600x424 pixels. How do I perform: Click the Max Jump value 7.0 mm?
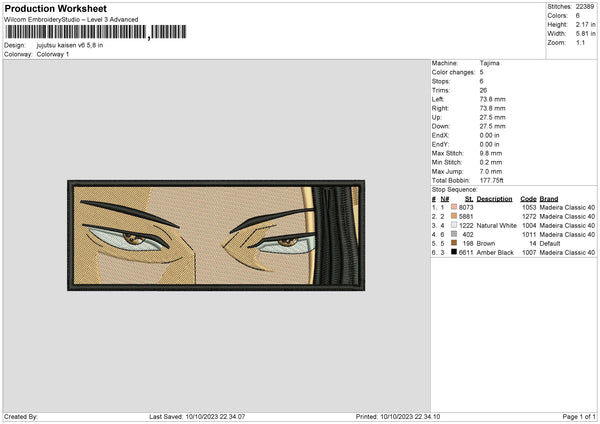(491, 171)
